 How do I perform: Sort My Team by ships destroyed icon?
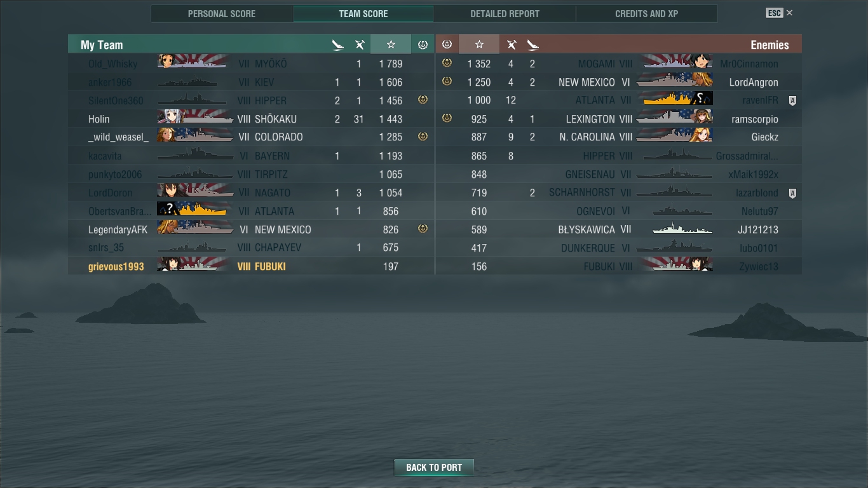click(337, 44)
